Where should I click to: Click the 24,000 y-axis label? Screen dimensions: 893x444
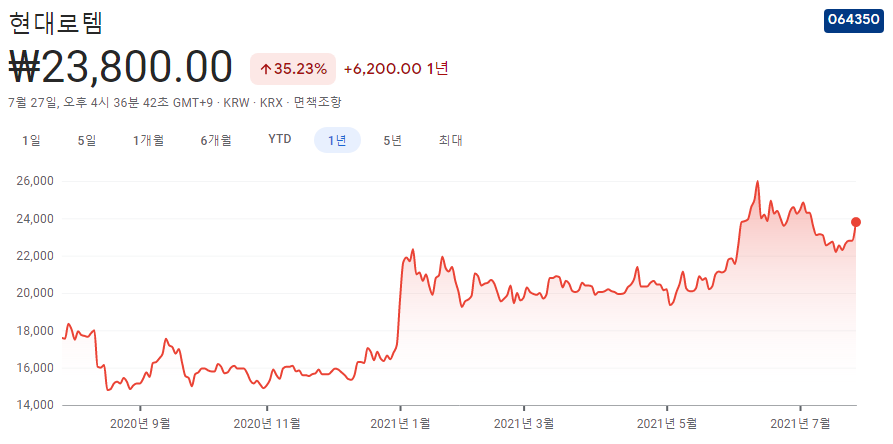tap(36, 219)
